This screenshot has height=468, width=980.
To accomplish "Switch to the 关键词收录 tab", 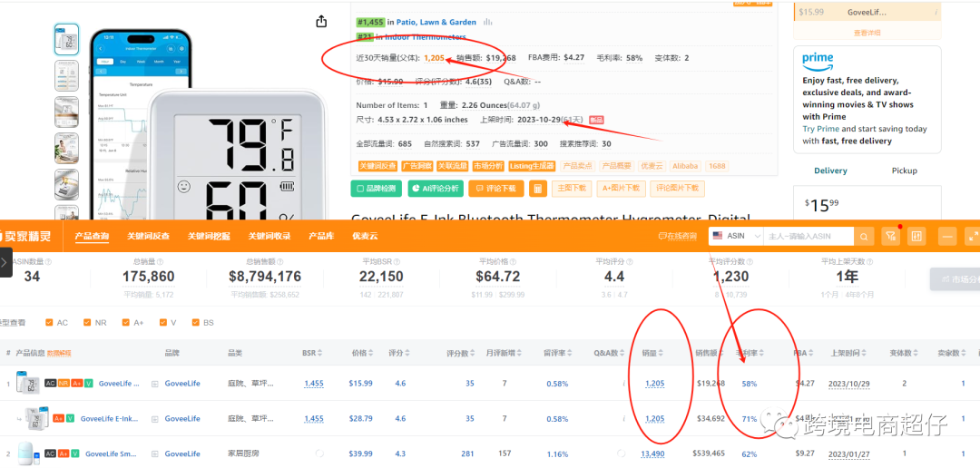I will tap(269, 236).
